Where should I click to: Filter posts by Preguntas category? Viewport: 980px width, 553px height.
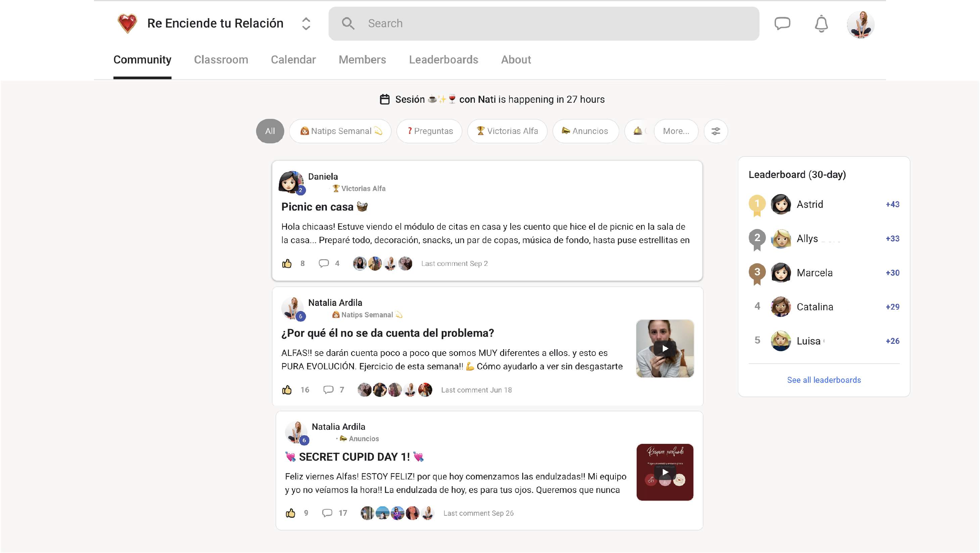[430, 131]
